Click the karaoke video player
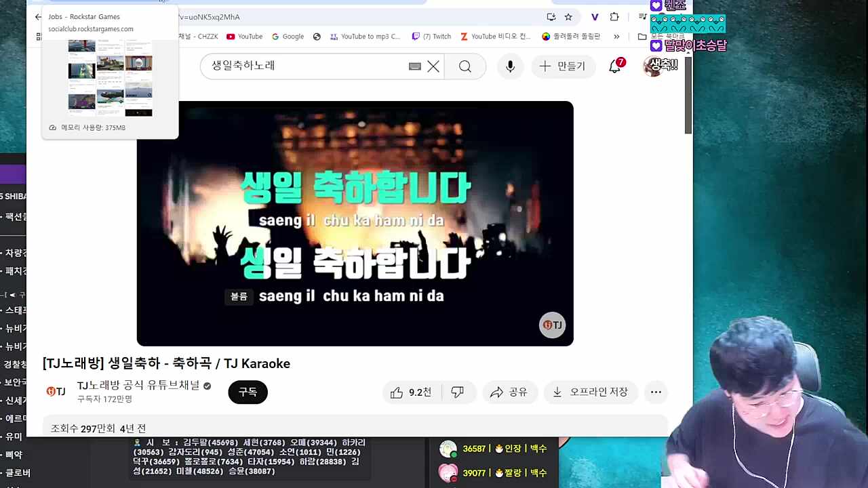 point(355,224)
